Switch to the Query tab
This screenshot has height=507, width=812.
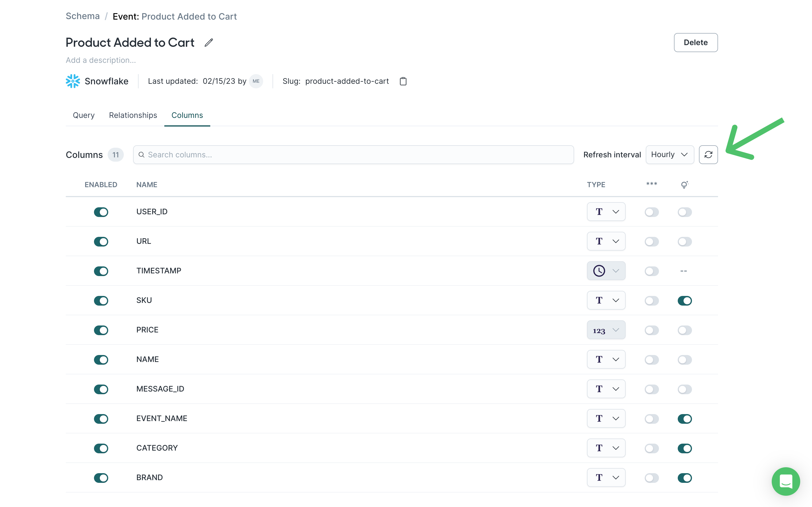click(84, 115)
